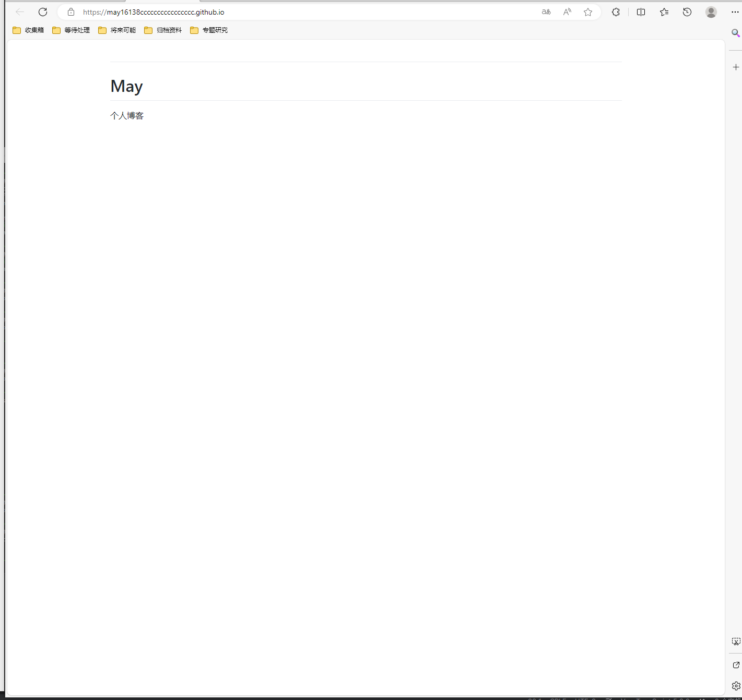Open browsing history panel

pyautogui.click(x=687, y=12)
